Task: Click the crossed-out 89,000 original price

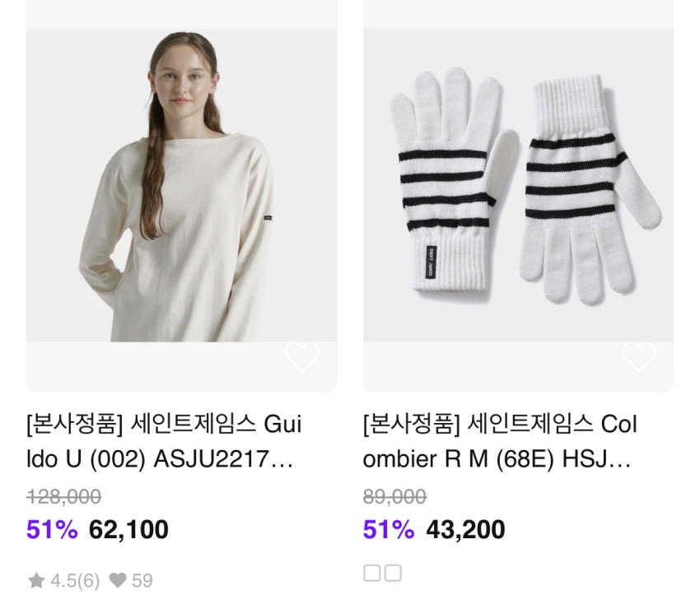Action: pos(394,496)
